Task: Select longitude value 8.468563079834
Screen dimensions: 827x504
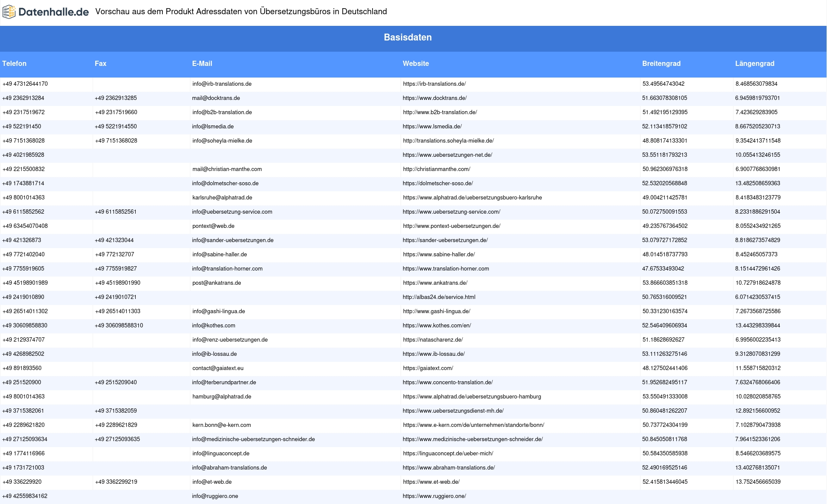Action: (756, 84)
